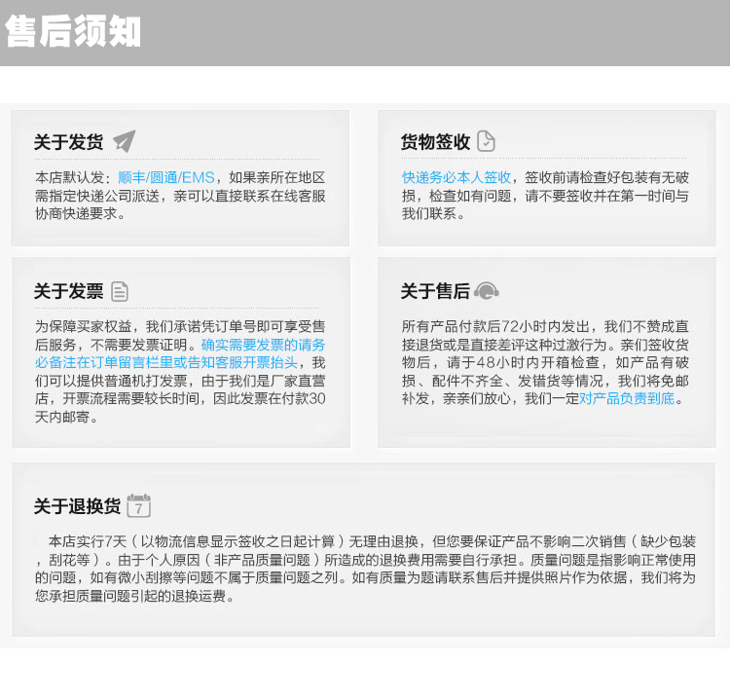730x700 pixels.
Task: Click the line 店，开票流程需要较长时间，因此发票在付款30
Action: tap(180, 398)
